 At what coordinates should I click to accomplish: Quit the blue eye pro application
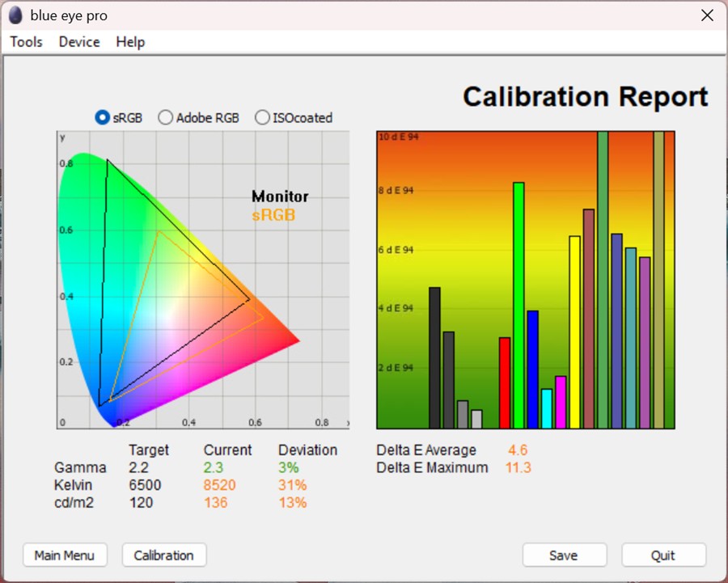(663, 555)
